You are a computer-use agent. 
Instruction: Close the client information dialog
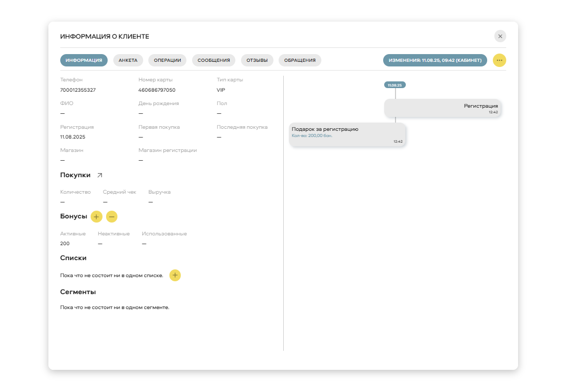click(500, 36)
